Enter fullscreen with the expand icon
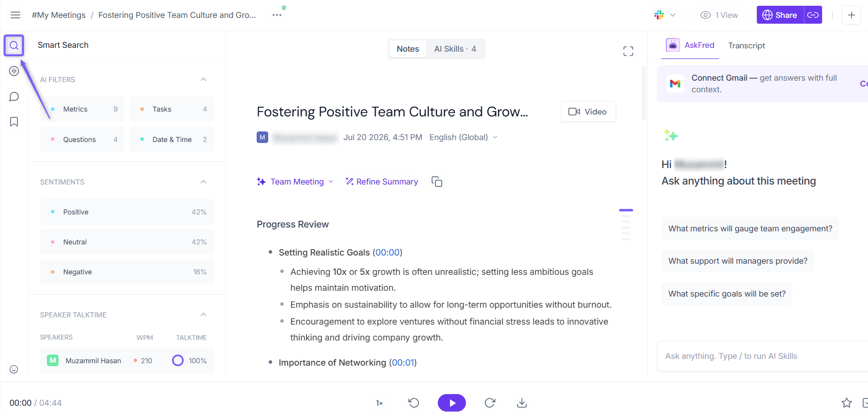The height and width of the screenshot is (412, 868). (x=628, y=51)
